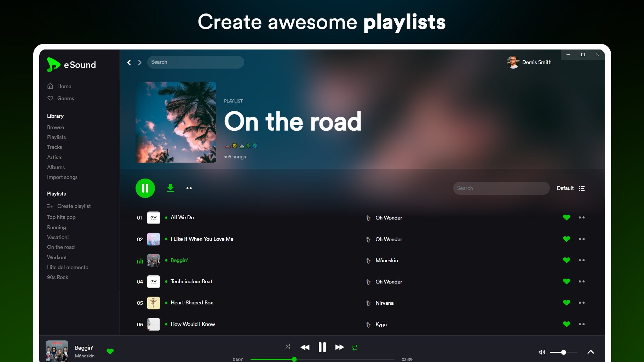Open the playlist's more options (three dots)

(189, 188)
